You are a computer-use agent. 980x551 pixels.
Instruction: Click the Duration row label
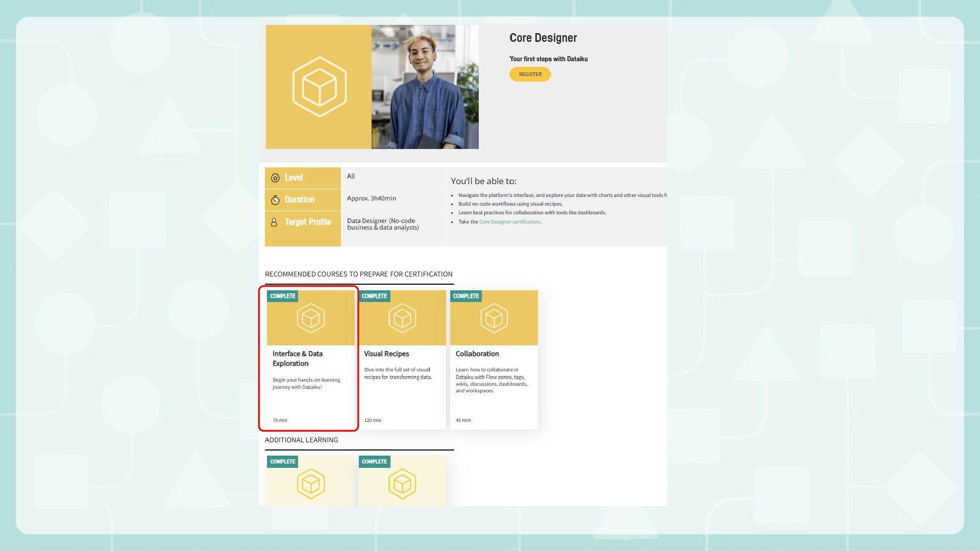click(x=300, y=200)
